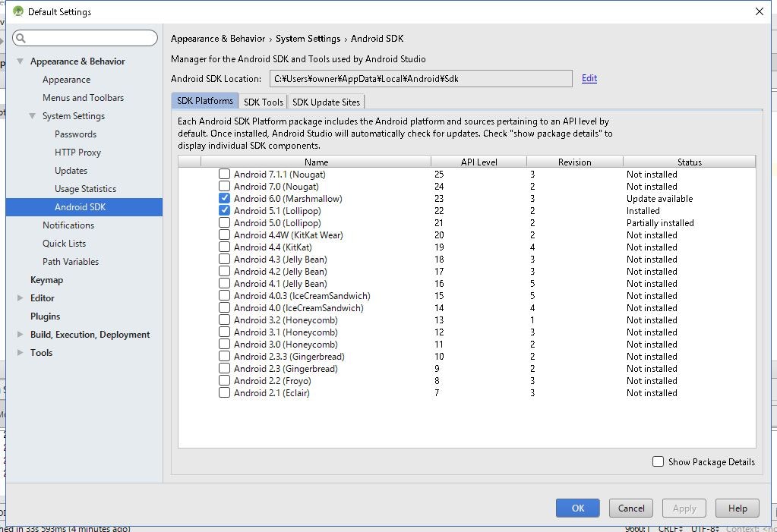Open the SDK Update Sites tab
The image size is (777, 532).
(x=326, y=102)
